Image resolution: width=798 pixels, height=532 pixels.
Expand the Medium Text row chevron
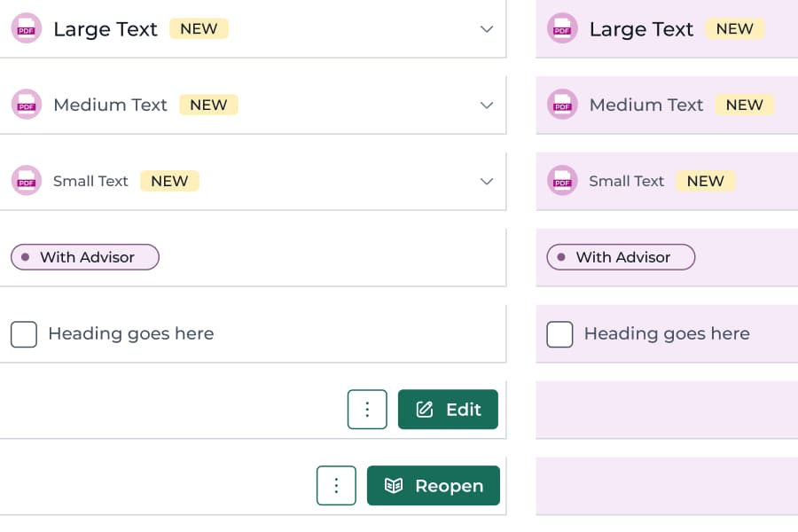pyautogui.click(x=487, y=106)
